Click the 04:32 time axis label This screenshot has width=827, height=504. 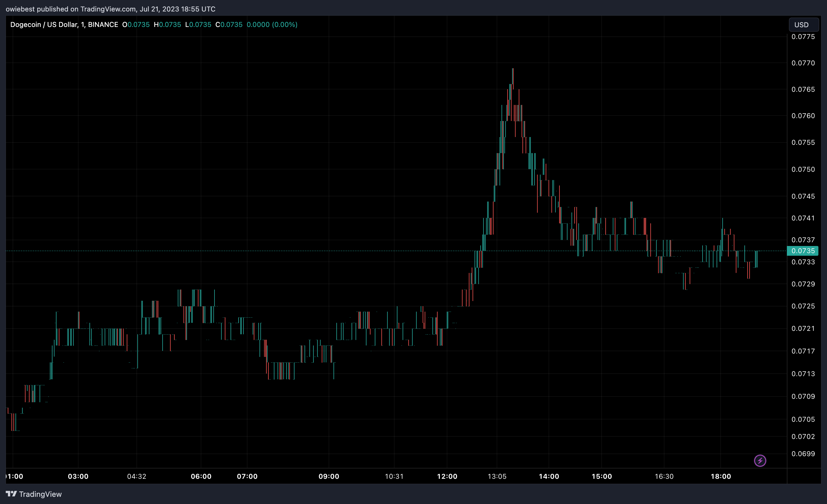[x=136, y=476]
